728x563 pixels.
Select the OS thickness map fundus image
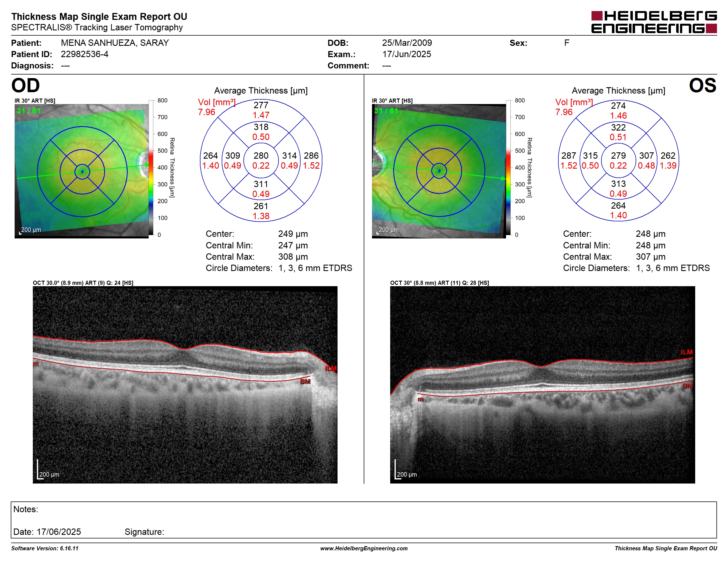click(439, 171)
